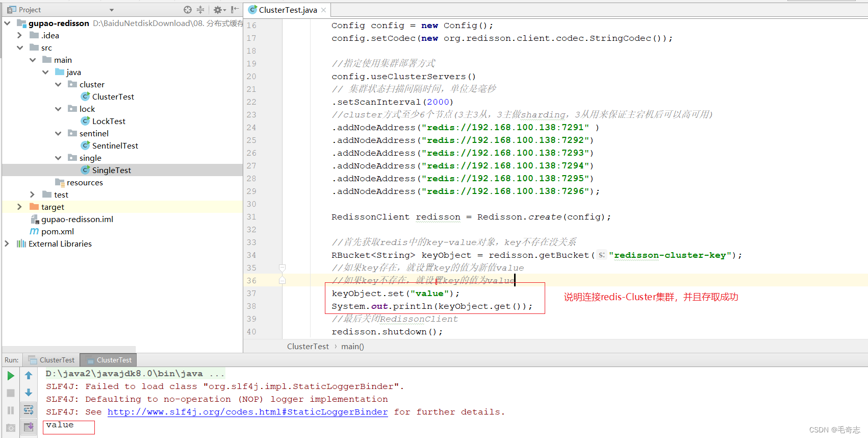Click the "redisson-cluster-key" string in code

point(670,255)
